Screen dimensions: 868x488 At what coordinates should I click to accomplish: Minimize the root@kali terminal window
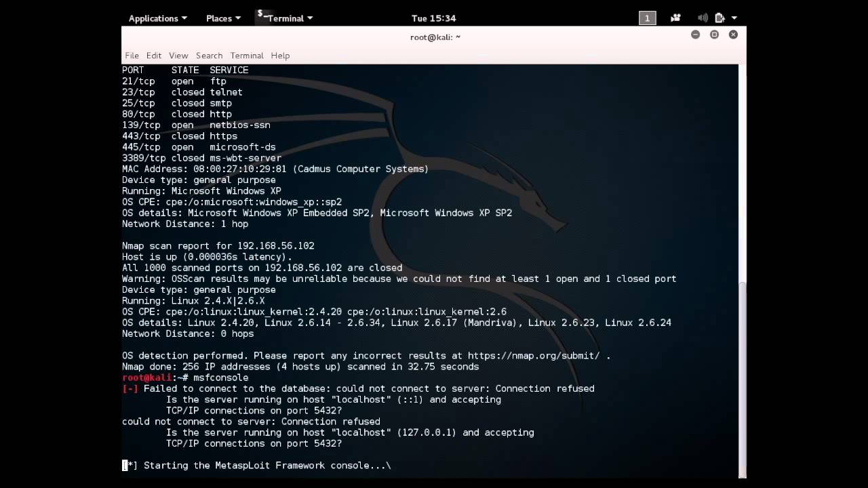[x=695, y=35]
